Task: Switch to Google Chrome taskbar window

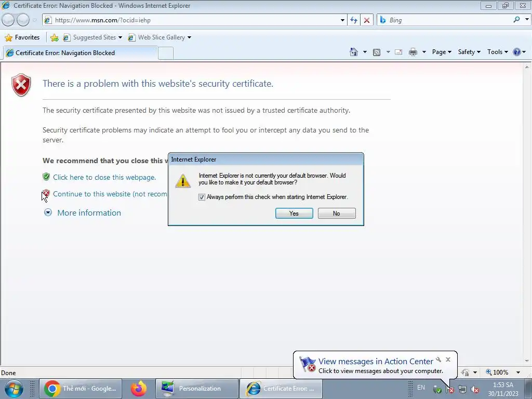Action: point(81,389)
